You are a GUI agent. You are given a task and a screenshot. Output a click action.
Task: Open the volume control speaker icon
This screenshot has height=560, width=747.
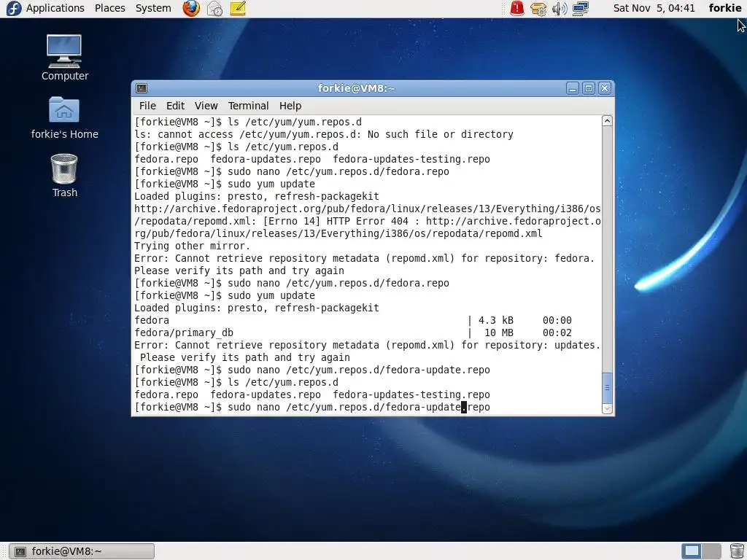[x=560, y=9]
